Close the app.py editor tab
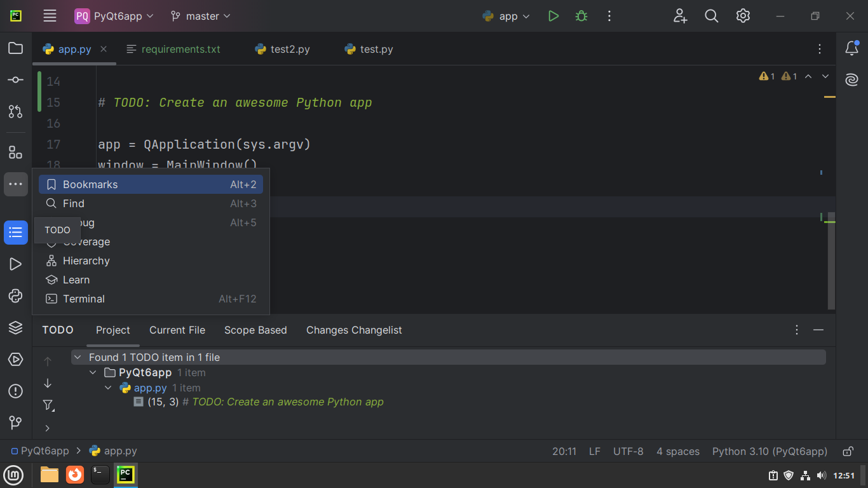This screenshot has height=488, width=868. tap(104, 49)
